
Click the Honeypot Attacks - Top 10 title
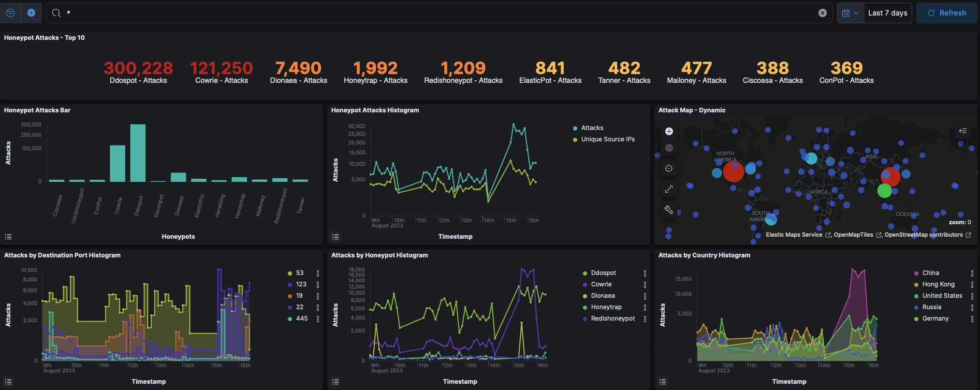click(x=45, y=38)
